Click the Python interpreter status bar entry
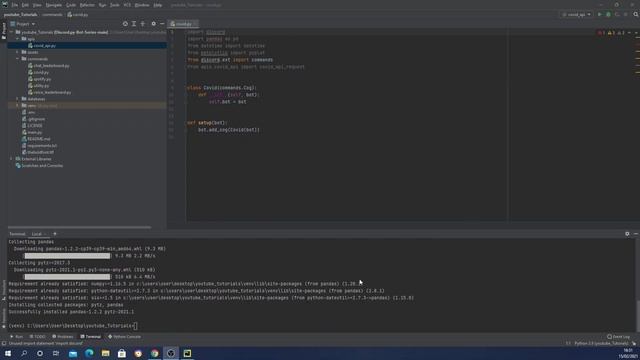The image size is (640, 360). click(x=601, y=343)
